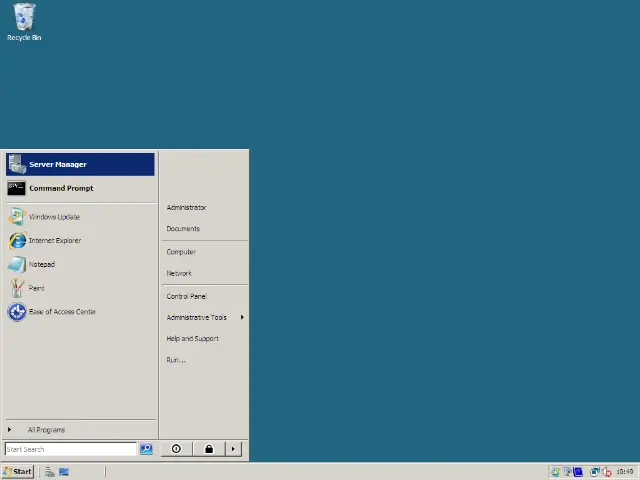This screenshot has height=480, width=640.
Task: Click the Windows Update icon
Action: pos(17,217)
